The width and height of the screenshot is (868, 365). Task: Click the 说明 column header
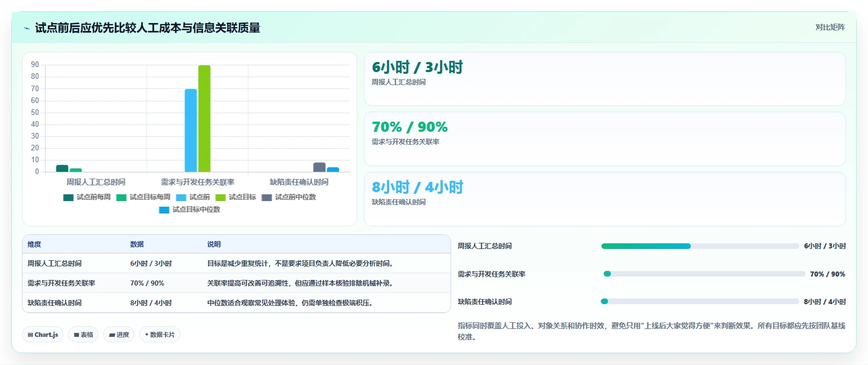coord(214,244)
